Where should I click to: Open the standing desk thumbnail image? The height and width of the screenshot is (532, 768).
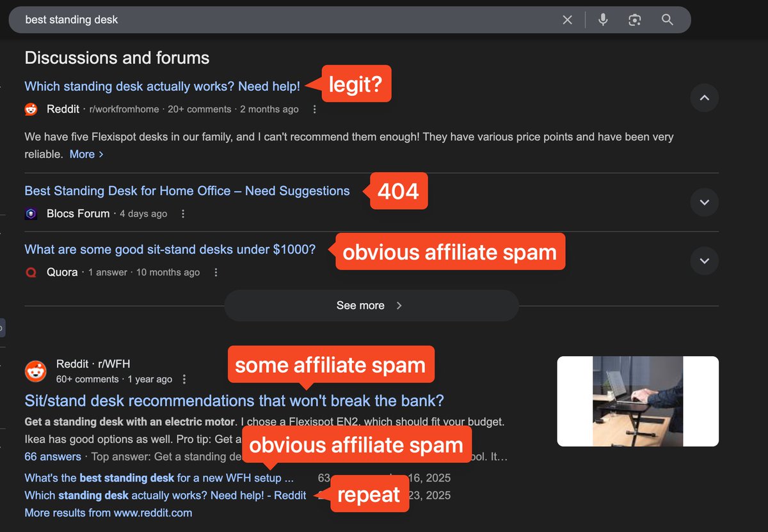[637, 401]
